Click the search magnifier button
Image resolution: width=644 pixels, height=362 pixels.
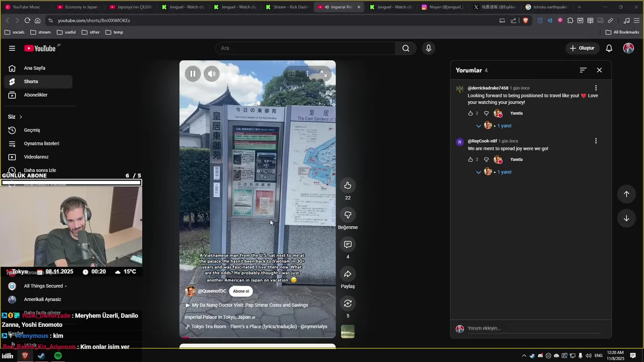pyautogui.click(x=406, y=48)
